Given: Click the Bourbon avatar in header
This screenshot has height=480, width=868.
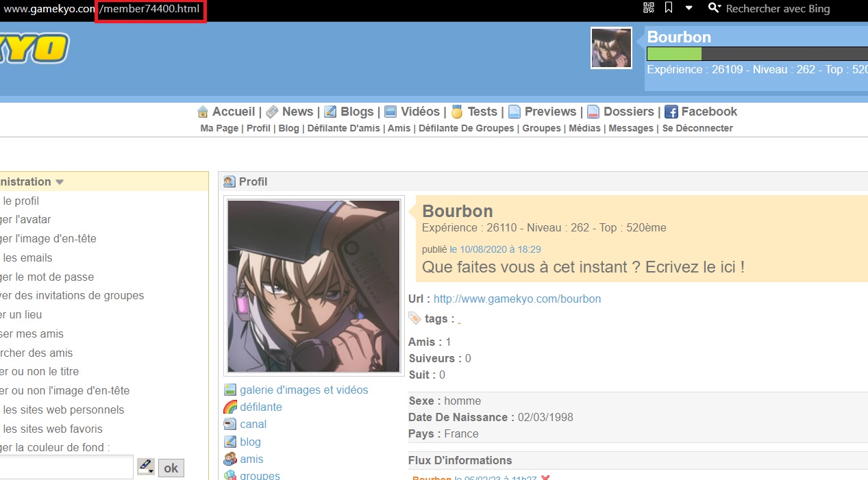Looking at the screenshot, I should coord(611,48).
